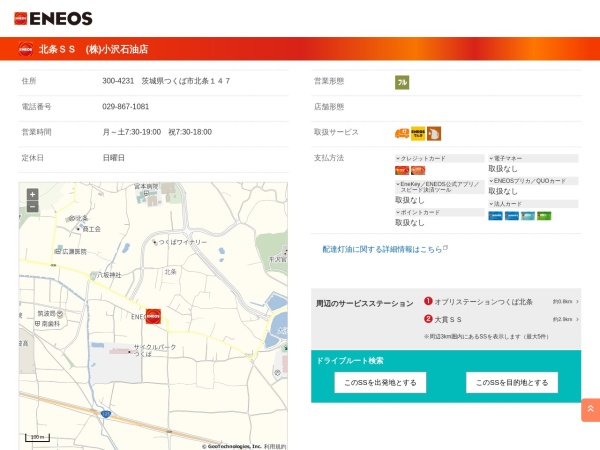The image size is (600, 450).
Task: Click このSSを出発地とする button
Action: (x=380, y=383)
